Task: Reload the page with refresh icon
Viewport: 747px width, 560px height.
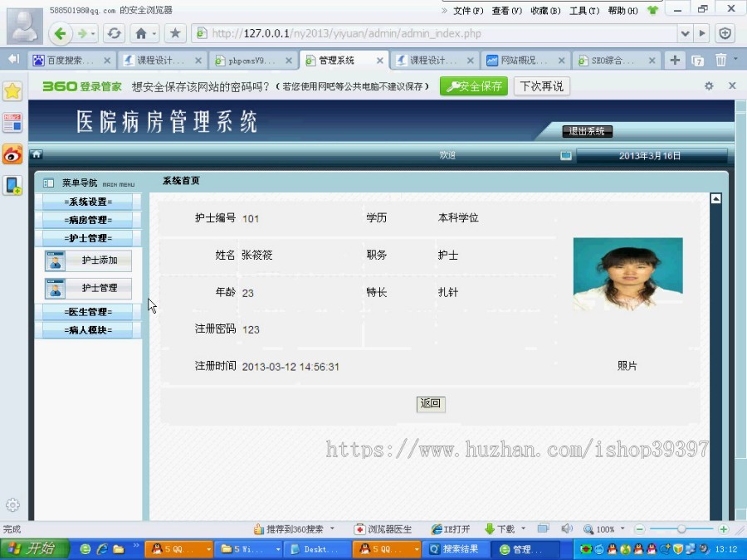Action: (x=114, y=33)
